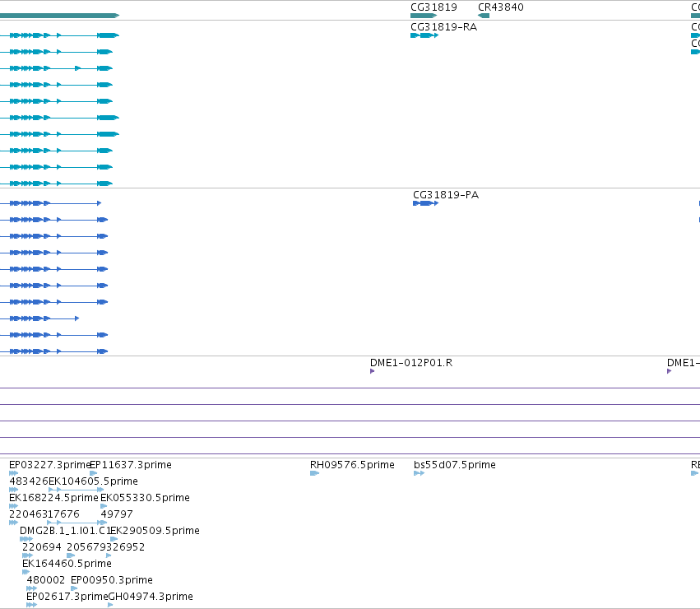700x609 pixels.
Task: Click the CG31819-PA coding glyph
Action: coord(426,203)
